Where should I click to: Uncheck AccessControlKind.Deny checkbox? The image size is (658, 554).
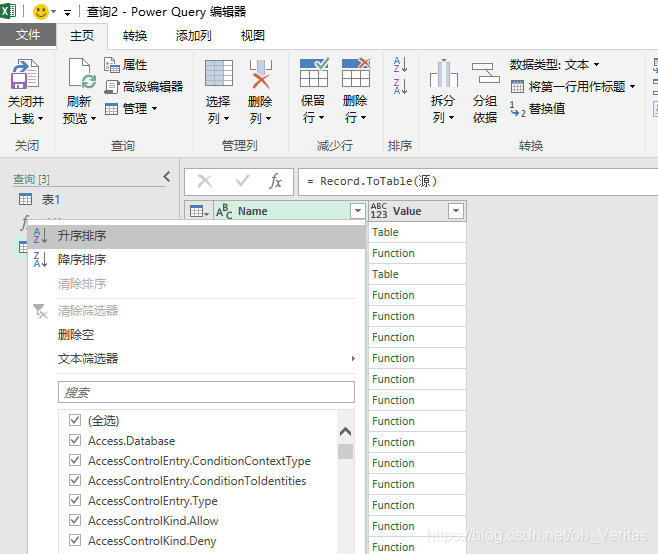tap(75, 540)
